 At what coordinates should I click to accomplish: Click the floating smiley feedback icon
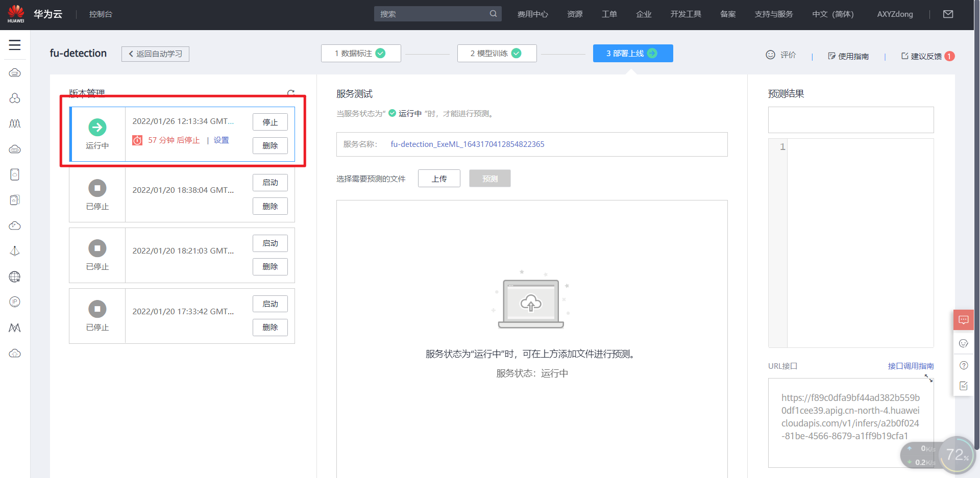tap(964, 343)
